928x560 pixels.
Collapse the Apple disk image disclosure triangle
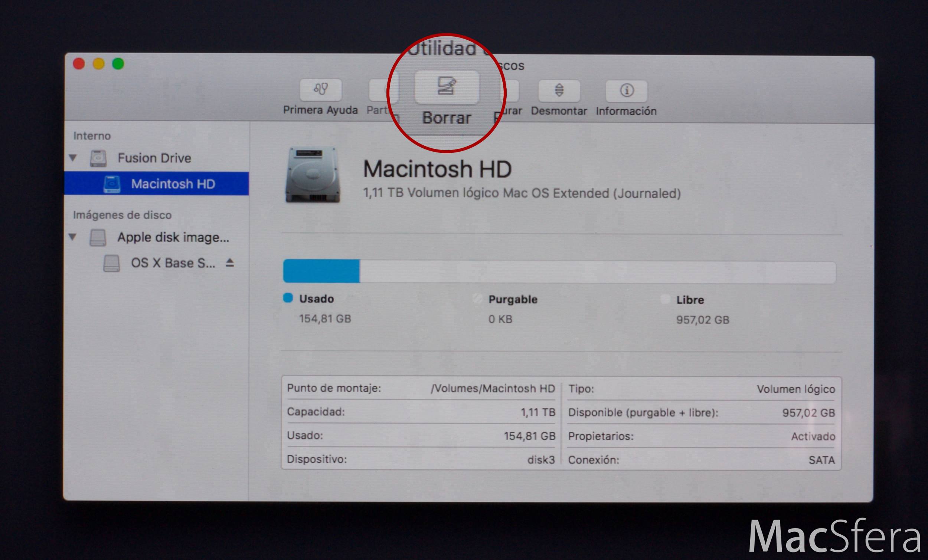pyautogui.click(x=73, y=237)
